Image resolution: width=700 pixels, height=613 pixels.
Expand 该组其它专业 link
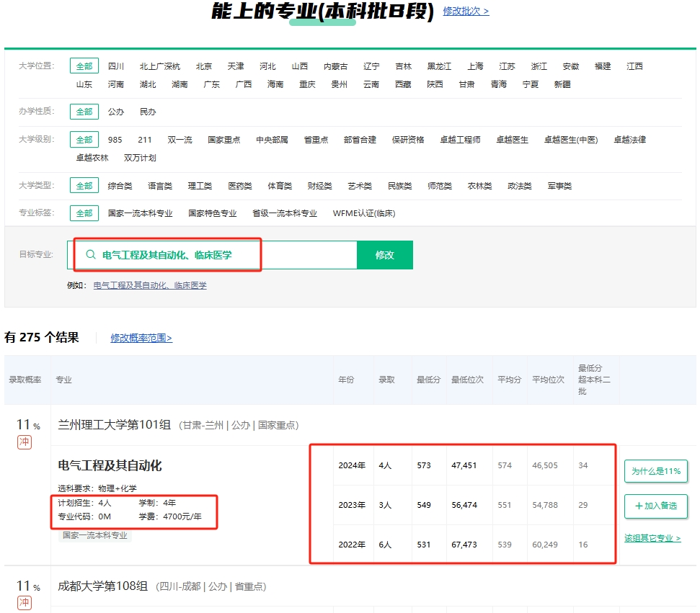click(x=652, y=538)
